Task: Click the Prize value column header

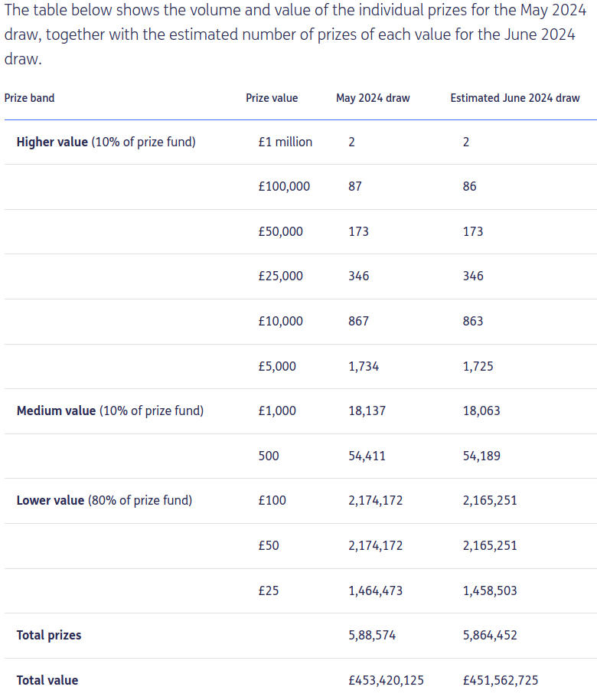Action: (272, 98)
